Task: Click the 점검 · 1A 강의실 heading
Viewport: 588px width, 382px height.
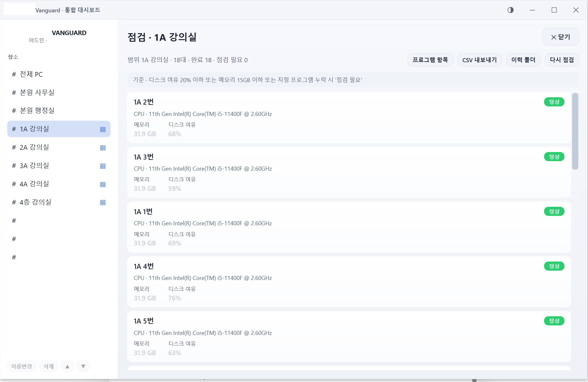Action: click(x=162, y=37)
